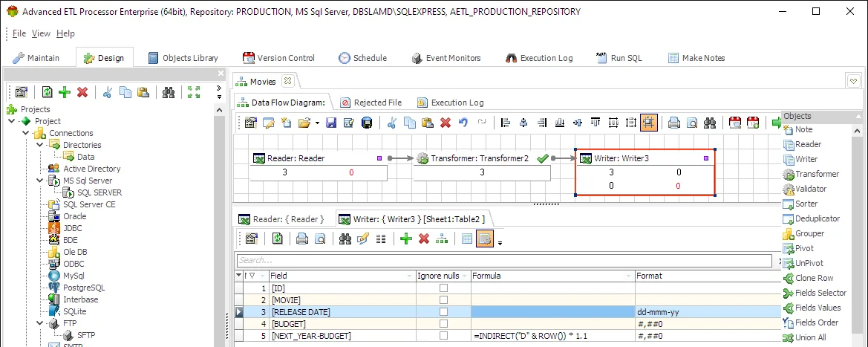Viewport: 868px width, 347px height.
Task: Click the save disk icon in diagram toolbar
Action: [331, 123]
